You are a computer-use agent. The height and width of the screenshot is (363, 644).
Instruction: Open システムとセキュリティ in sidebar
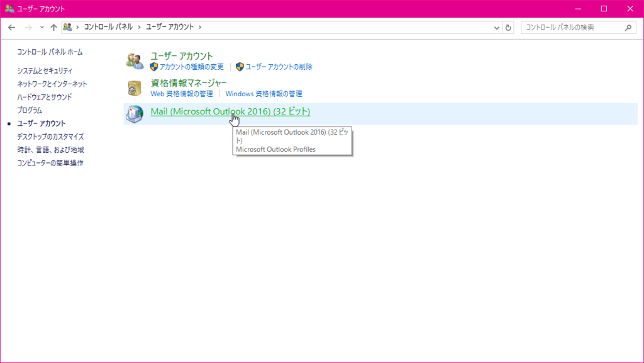[45, 71]
